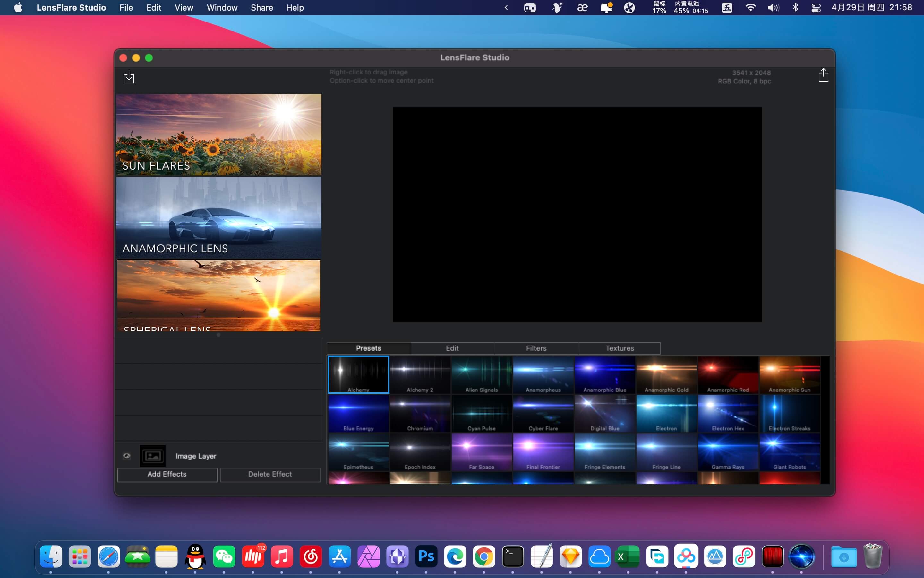Select the Anamorphic Sun preset
This screenshot has width=924, height=578.
tap(790, 375)
